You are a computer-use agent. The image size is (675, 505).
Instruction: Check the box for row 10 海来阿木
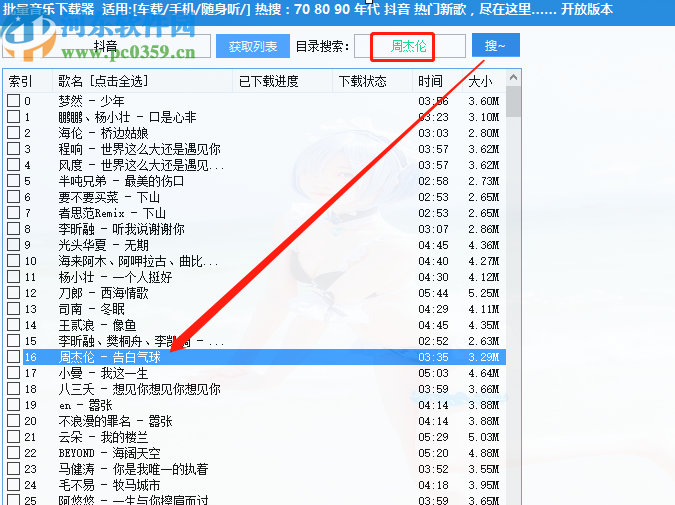click(x=13, y=260)
